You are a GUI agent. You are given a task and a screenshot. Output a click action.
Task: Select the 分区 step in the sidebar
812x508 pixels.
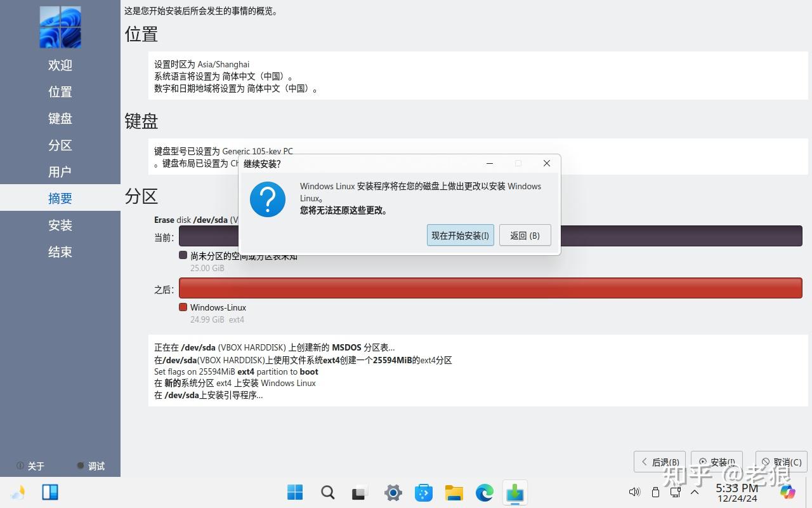tap(60, 145)
